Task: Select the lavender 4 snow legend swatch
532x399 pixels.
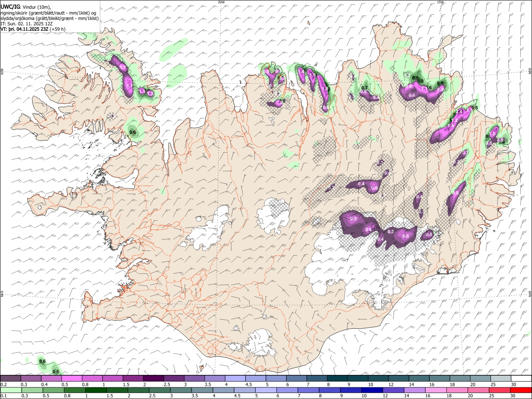Action: click(x=235, y=378)
